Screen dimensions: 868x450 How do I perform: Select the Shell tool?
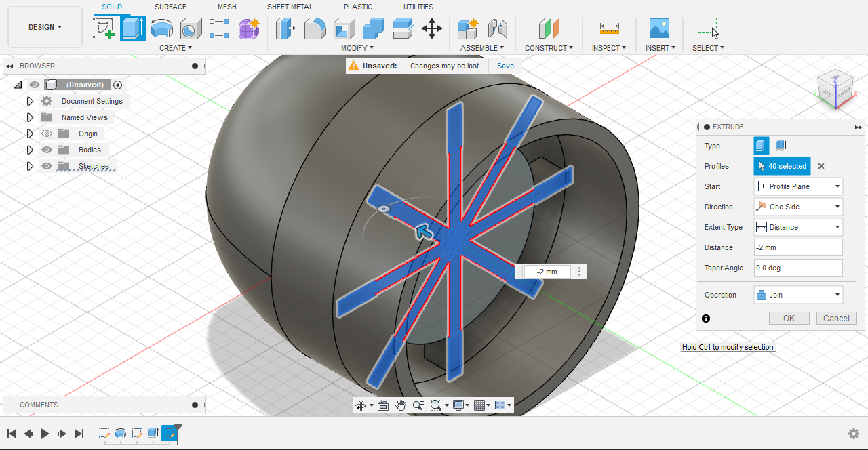tap(344, 28)
